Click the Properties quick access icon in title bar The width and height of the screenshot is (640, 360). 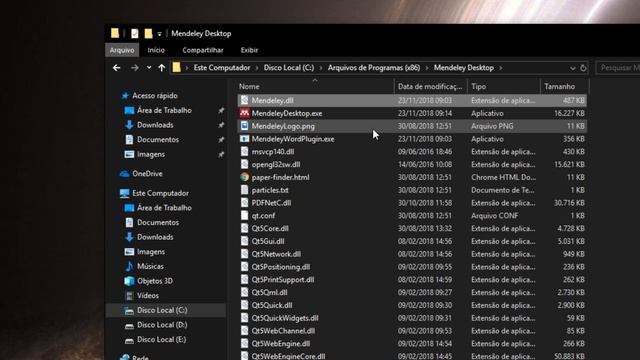click(x=135, y=33)
